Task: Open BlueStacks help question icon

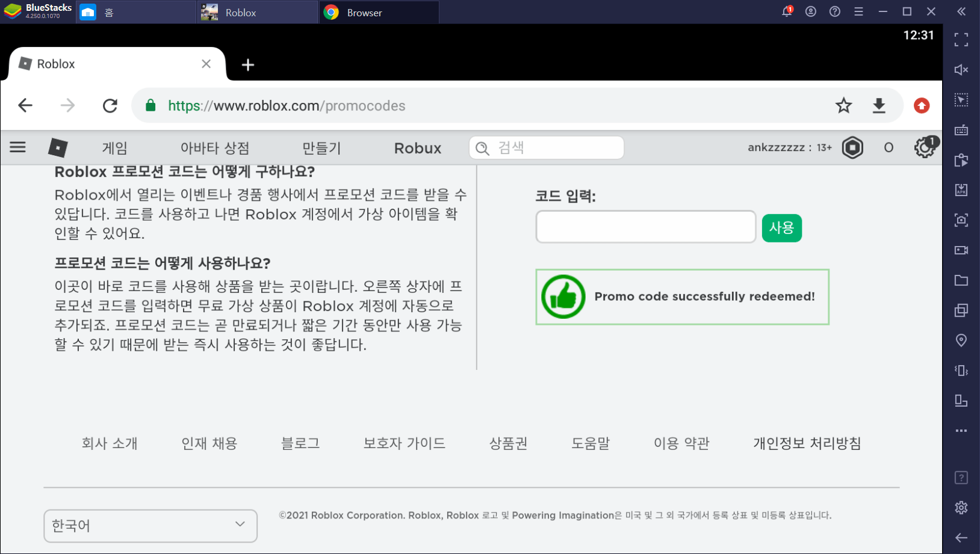Action: tap(835, 11)
